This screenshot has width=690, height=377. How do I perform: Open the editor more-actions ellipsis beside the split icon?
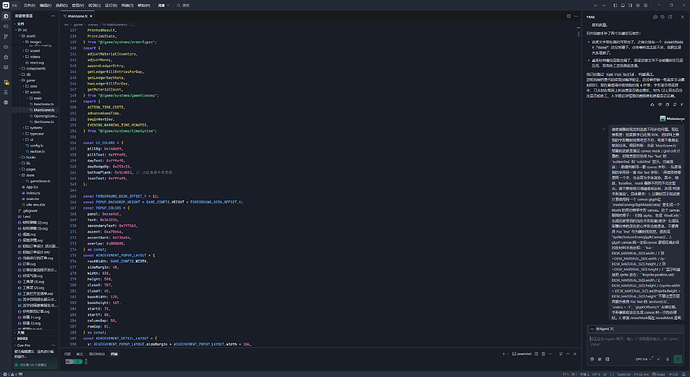click(576, 16)
